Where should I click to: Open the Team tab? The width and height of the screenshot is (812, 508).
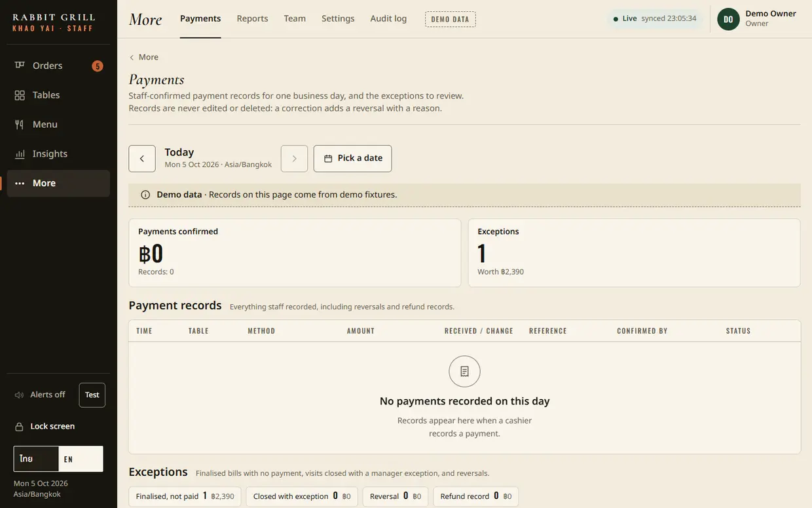coord(295,19)
